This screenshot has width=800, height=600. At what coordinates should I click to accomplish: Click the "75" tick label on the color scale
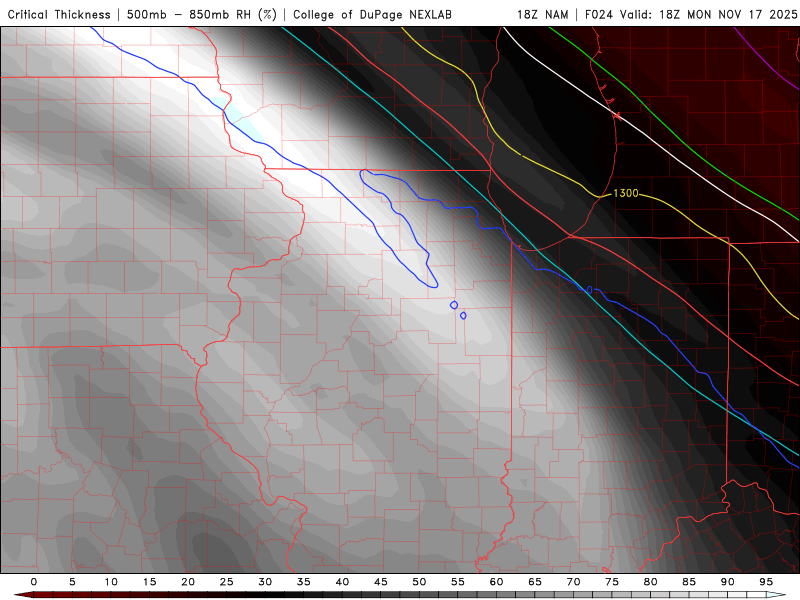pyautogui.click(x=612, y=582)
